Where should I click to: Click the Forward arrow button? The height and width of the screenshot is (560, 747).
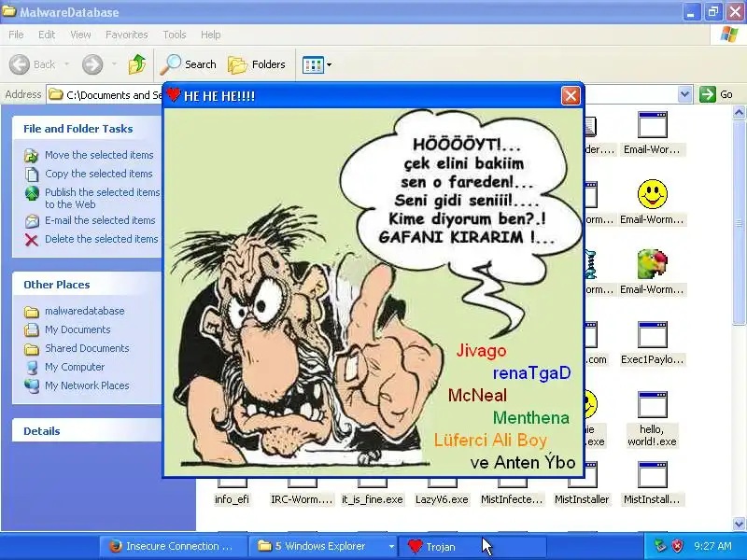point(92,64)
